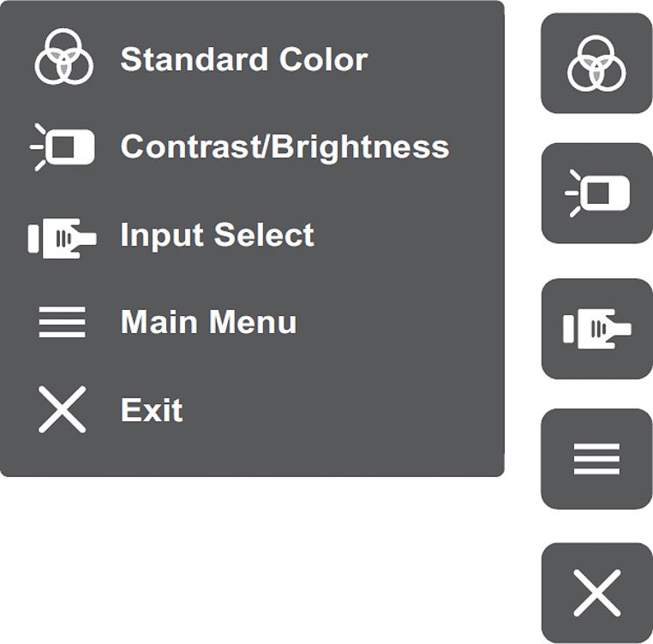The width and height of the screenshot is (653, 644).
Task: Adjust brightness using right-column shortcut key
Action: (x=597, y=194)
